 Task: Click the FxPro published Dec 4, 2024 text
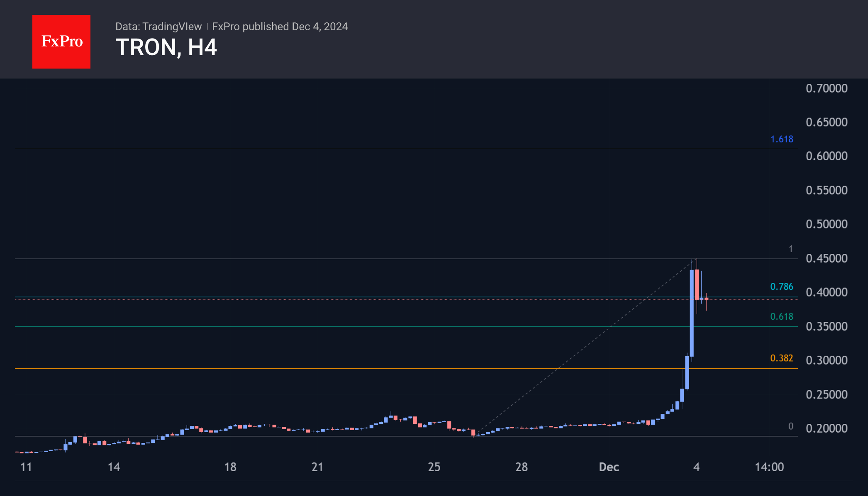point(280,27)
